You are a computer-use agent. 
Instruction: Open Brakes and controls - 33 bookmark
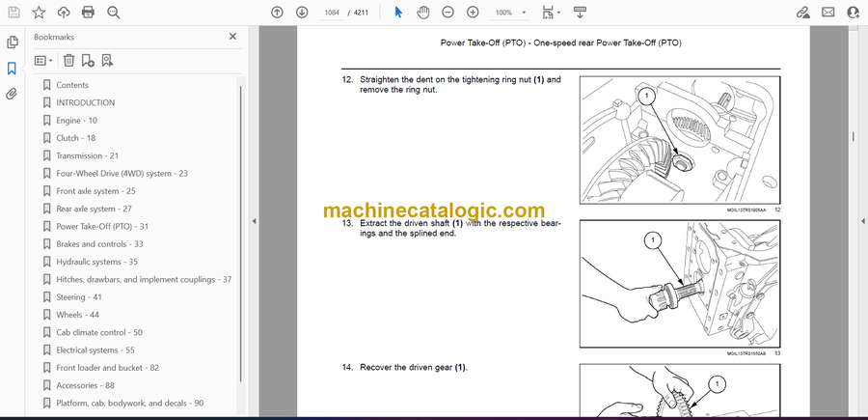pos(99,244)
